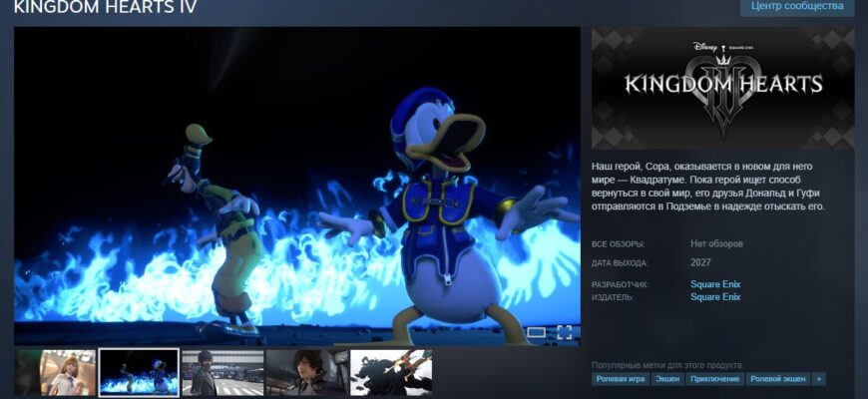The image size is (868, 399).
Task: Click the Приключение tag
Action: [x=714, y=379]
